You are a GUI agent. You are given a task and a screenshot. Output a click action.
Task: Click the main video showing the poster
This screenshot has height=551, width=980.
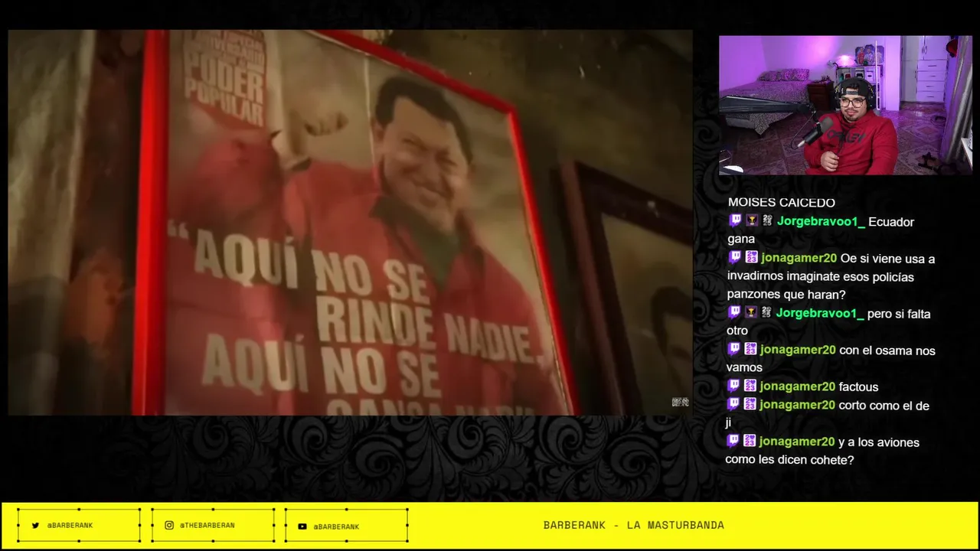[350, 223]
